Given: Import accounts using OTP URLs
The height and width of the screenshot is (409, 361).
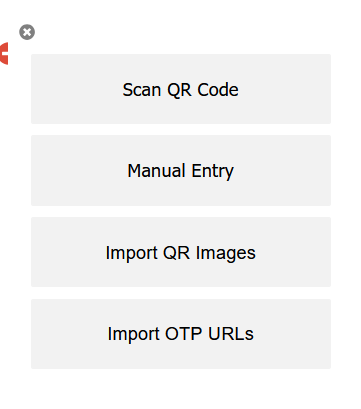Looking at the screenshot, I should coord(181,334).
